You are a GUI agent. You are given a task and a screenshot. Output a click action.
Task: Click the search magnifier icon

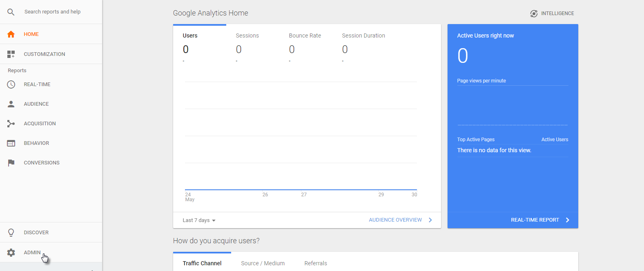(11, 12)
